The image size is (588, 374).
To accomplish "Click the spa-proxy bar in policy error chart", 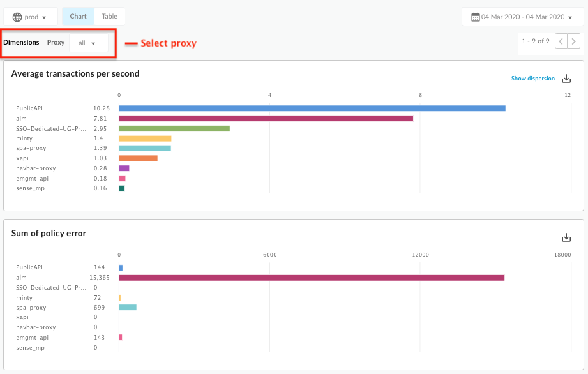I will (128, 307).
